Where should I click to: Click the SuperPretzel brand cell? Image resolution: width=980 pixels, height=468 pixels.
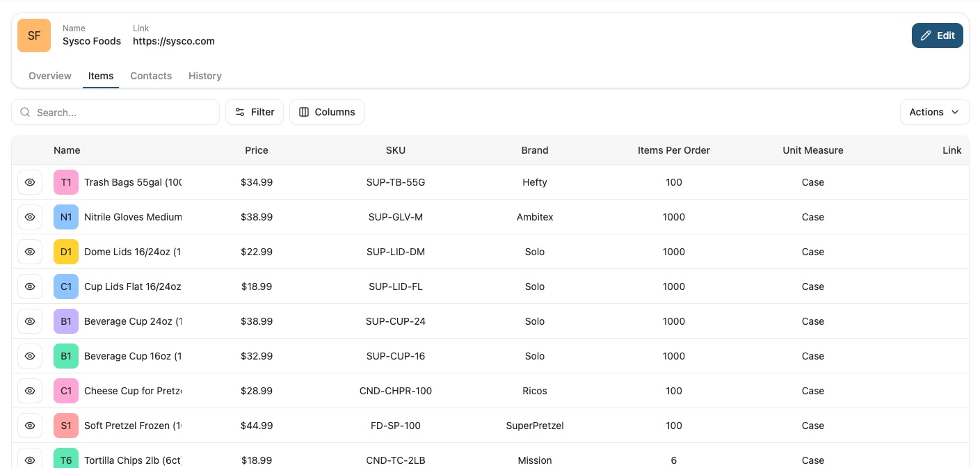coord(535,426)
